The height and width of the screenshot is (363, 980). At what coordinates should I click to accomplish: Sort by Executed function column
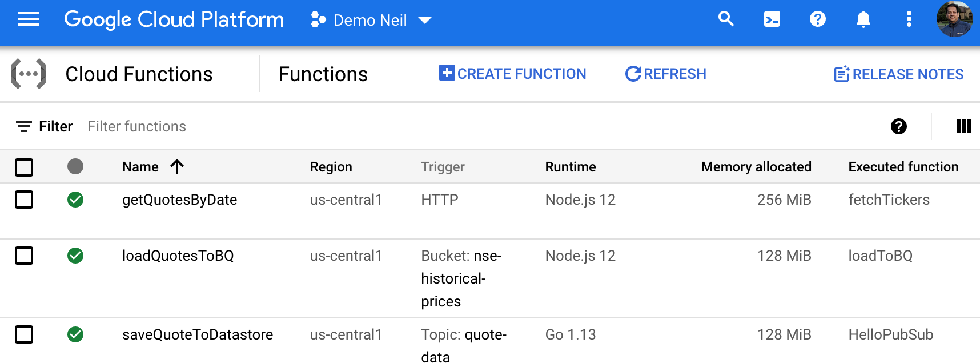point(903,167)
